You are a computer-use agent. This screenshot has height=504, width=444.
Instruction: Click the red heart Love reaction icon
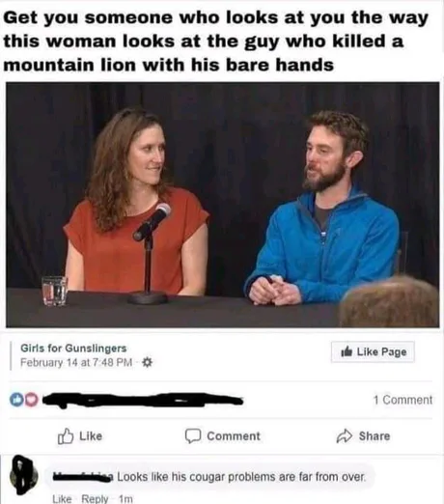(x=31, y=400)
